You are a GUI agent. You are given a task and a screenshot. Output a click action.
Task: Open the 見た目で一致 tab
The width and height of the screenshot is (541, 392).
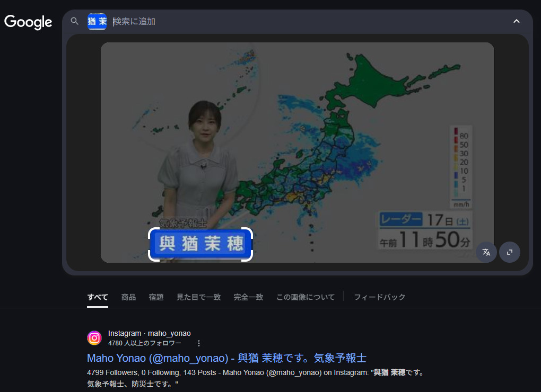click(198, 297)
